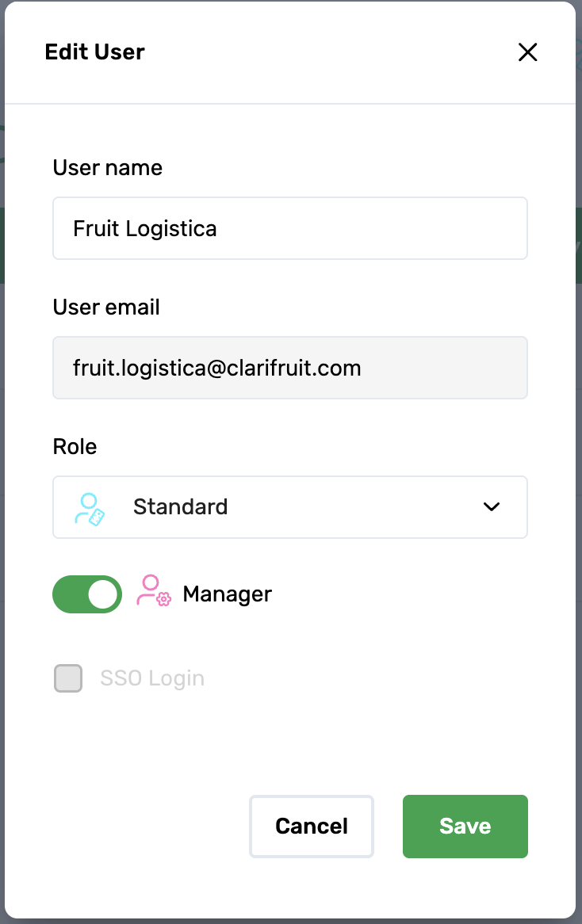The height and width of the screenshot is (924, 582).
Task: Click the Role label
Action: (x=75, y=447)
